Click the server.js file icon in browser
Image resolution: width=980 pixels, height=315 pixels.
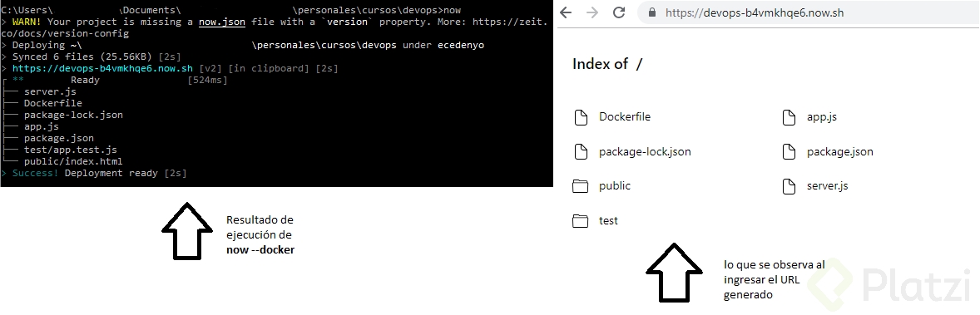pyautogui.click(x=789, y=185)
